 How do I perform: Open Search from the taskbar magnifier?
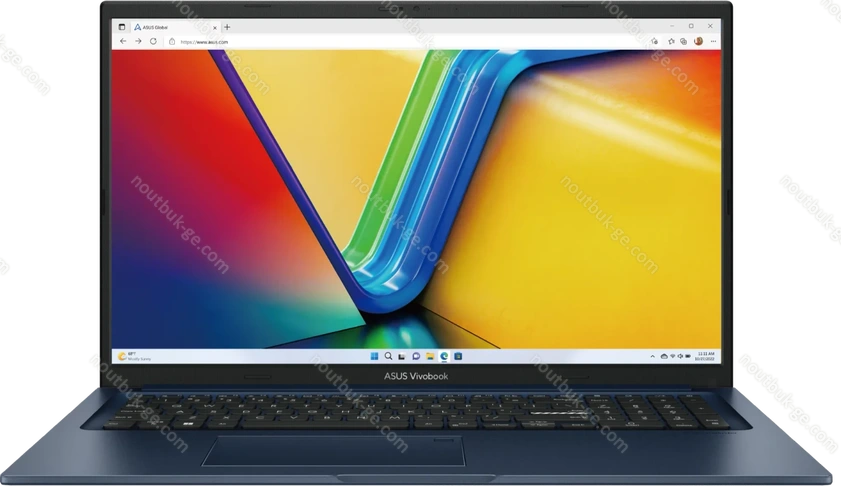pos(387,355)
